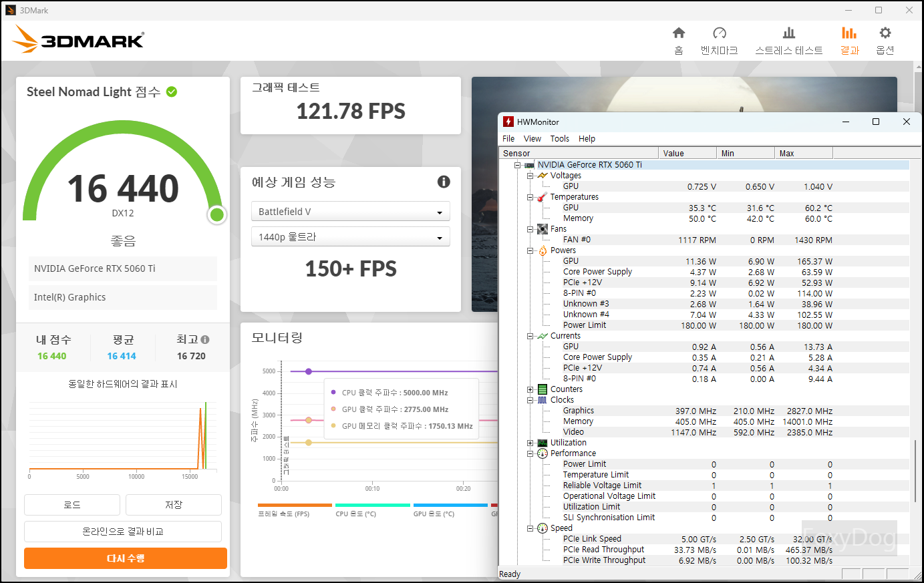Open the home (홈) tab icon

[679, 33]
